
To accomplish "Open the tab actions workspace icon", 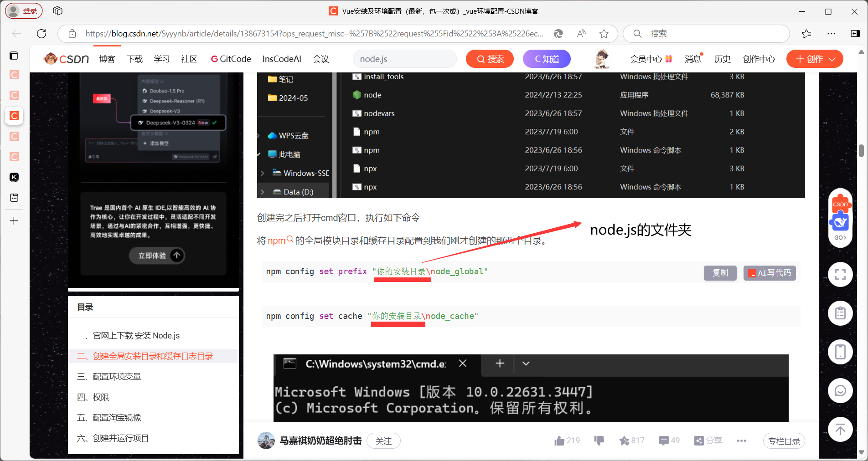I will point(57,11).
